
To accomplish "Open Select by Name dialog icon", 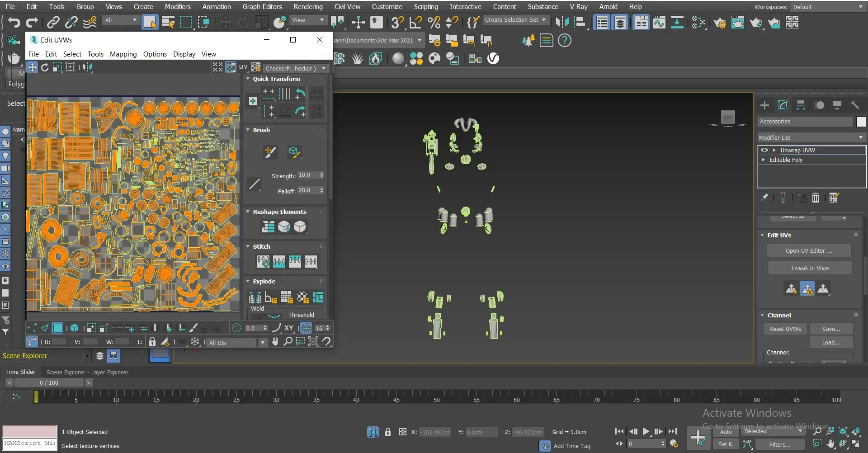I will 168,22.
